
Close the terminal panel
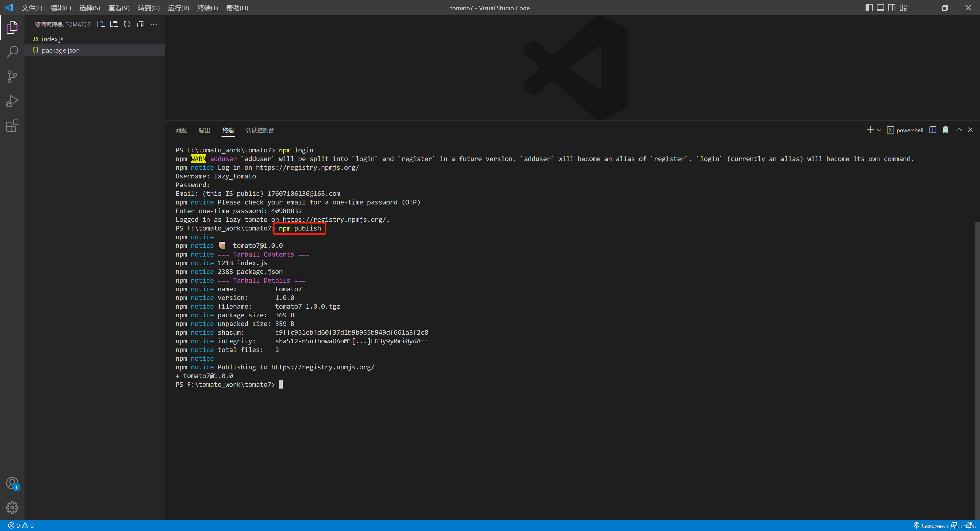click(x=970, y=130)
